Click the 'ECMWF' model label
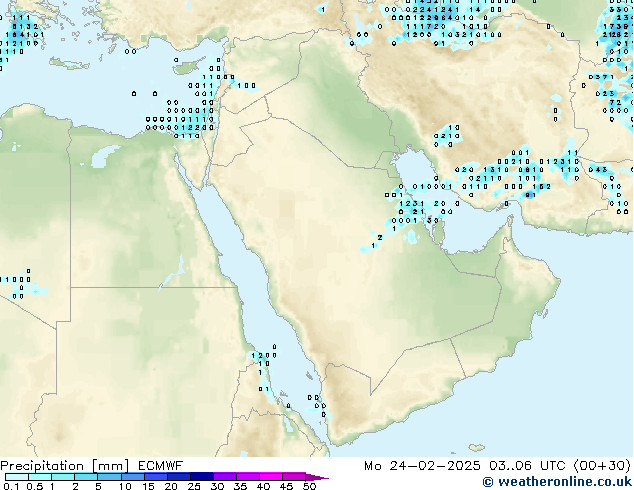634x490 pixels. 161,466
